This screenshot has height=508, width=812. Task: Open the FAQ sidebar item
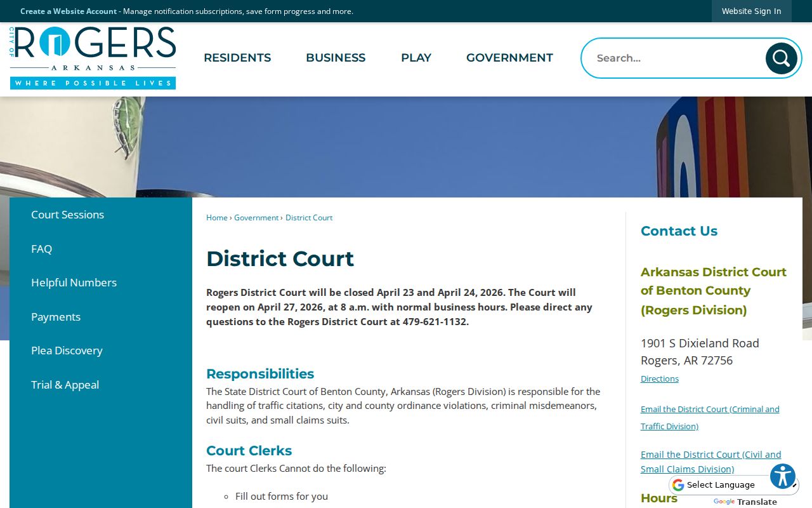point(101,249)
